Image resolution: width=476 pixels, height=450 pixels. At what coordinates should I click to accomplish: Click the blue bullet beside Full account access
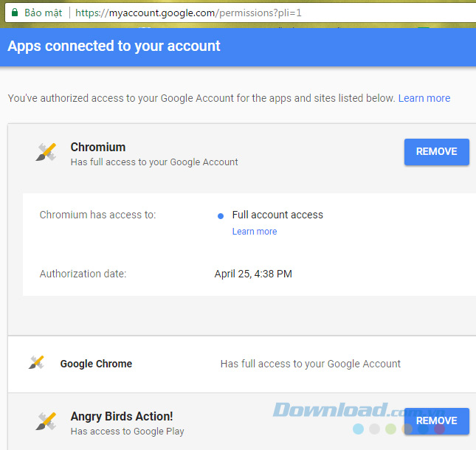tap(221, 216)
